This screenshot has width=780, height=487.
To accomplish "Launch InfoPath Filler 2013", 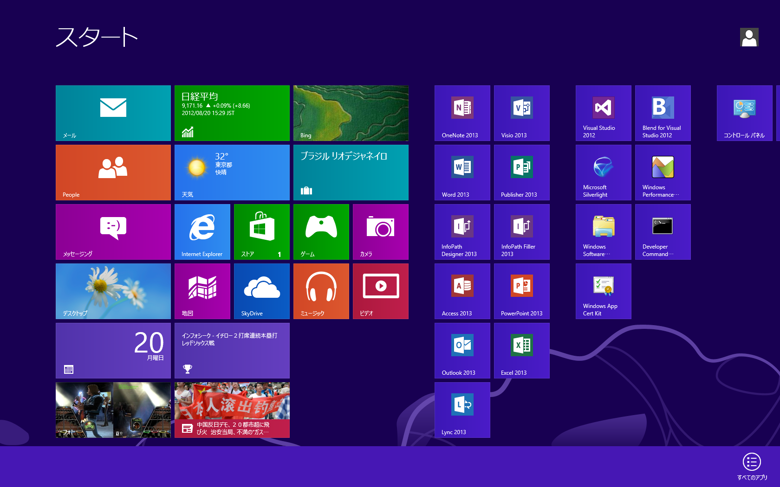I will point(522,232).
